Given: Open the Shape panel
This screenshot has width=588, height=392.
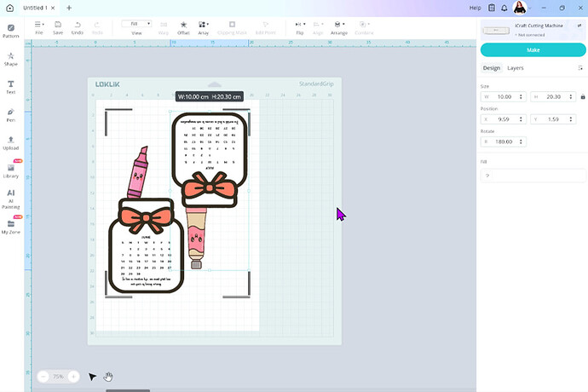Looking at the screenshot, I should click(x=11, y=58).
